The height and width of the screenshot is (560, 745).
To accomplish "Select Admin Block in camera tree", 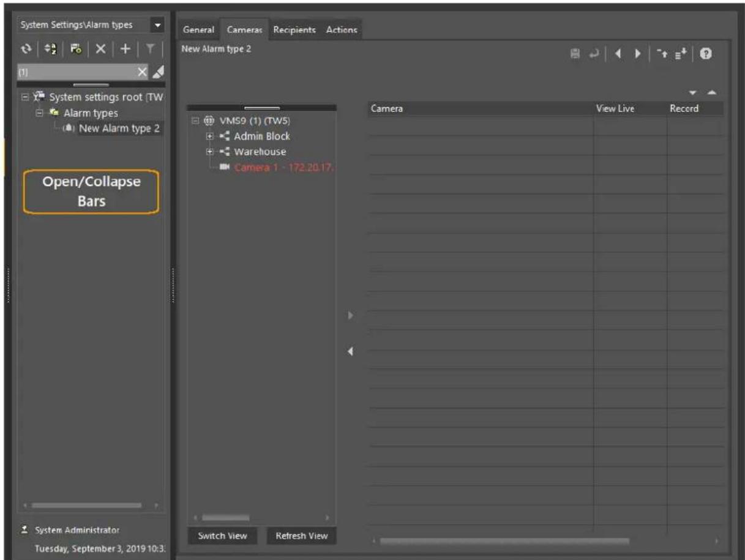I will click(x=261, y=136).
